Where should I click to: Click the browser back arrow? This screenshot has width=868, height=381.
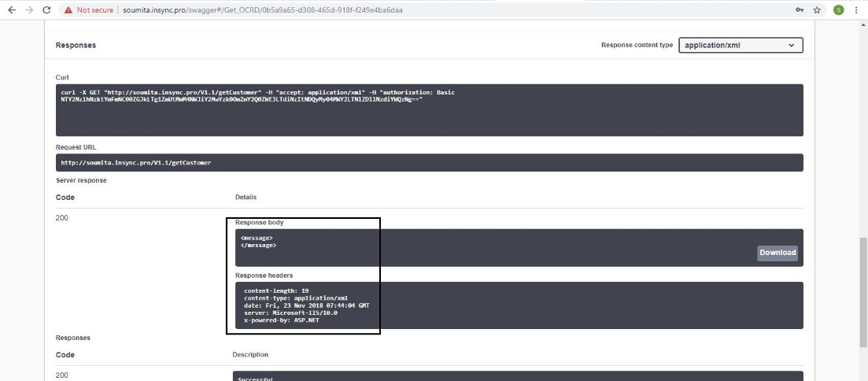11,10
